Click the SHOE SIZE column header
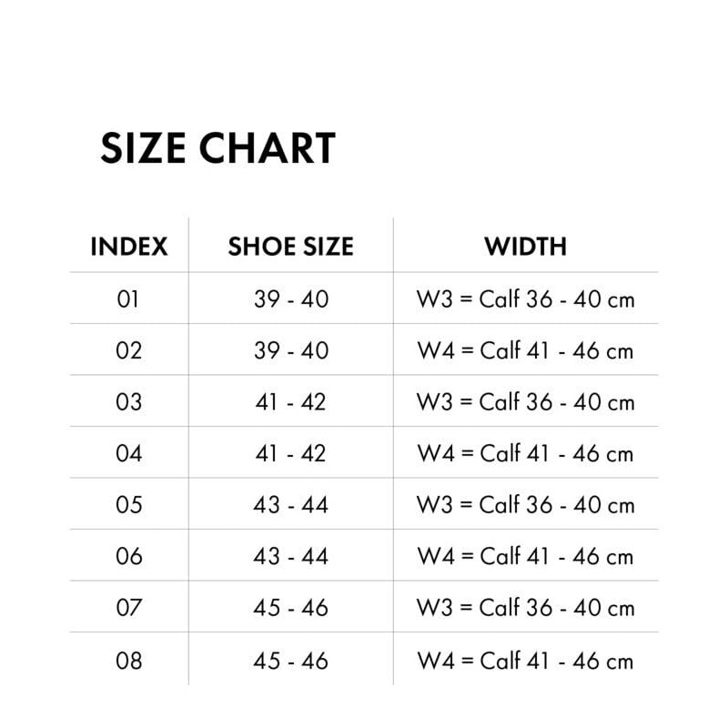The width and height of the screenshot is (728, 728). (290, 247)
